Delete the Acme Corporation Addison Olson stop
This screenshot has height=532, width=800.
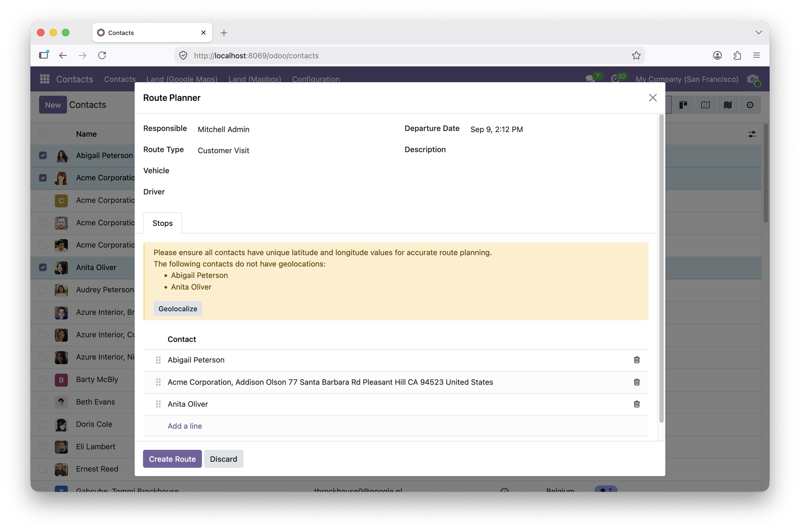point(636,382)
